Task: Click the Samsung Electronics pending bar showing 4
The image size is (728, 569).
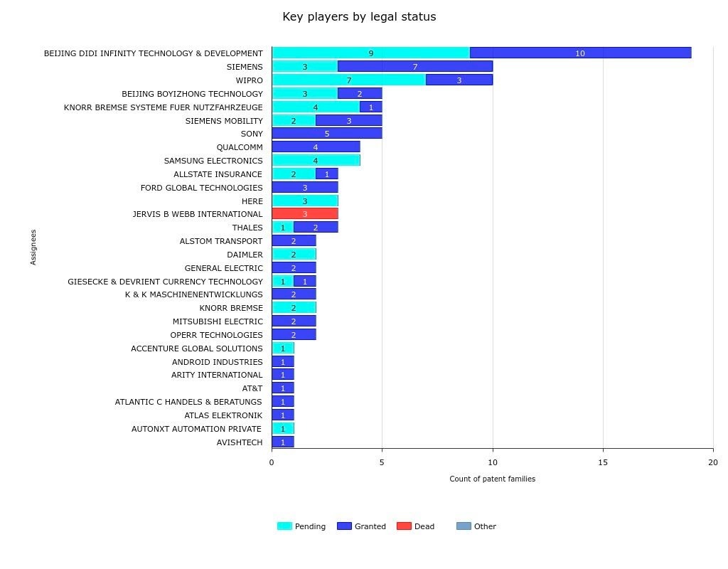Action: pos(316,160)
